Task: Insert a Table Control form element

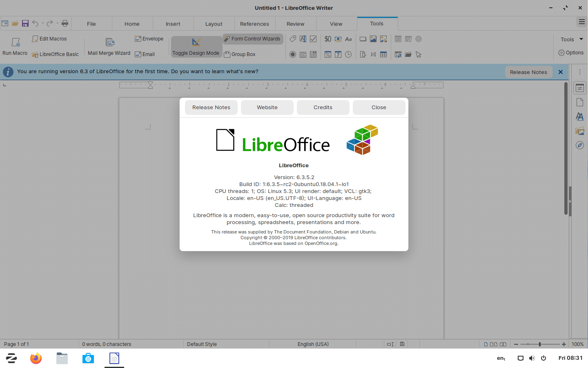Action: coord(383,54)
